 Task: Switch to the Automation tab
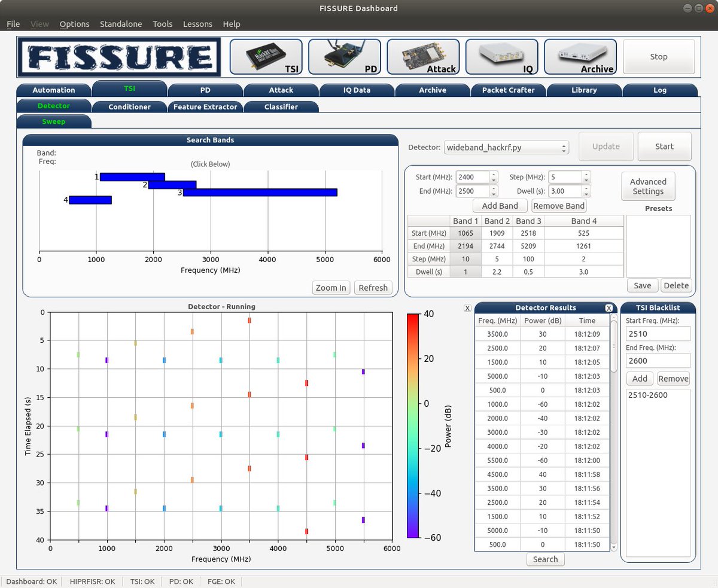[54, 90]
